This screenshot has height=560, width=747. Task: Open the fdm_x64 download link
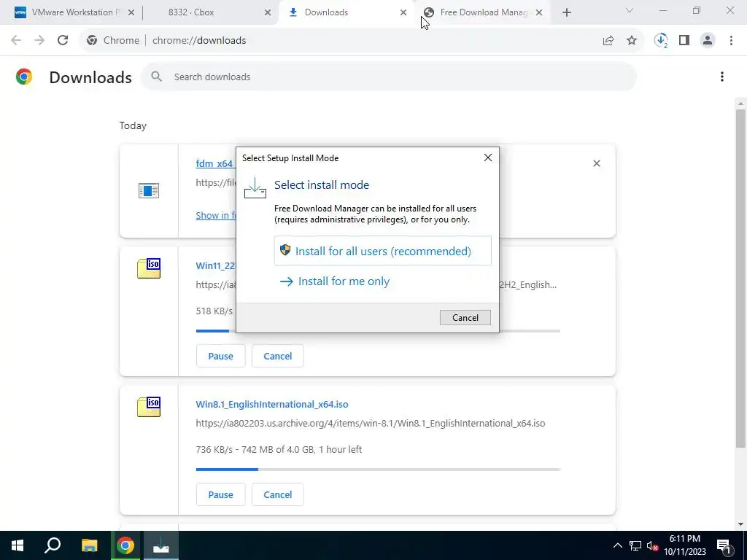click(x=214, y=163)
